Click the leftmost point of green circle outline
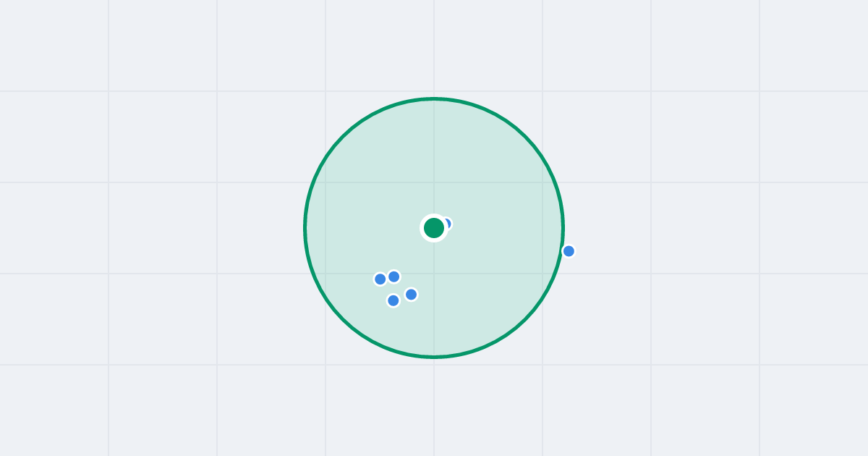This screenshot has width=868, height=456. tap(305, 228)
